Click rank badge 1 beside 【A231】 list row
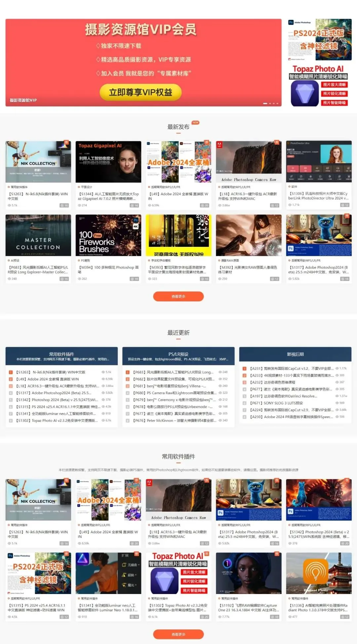The image size is (357, 644). pyautogui.click(x=245, y=368)
